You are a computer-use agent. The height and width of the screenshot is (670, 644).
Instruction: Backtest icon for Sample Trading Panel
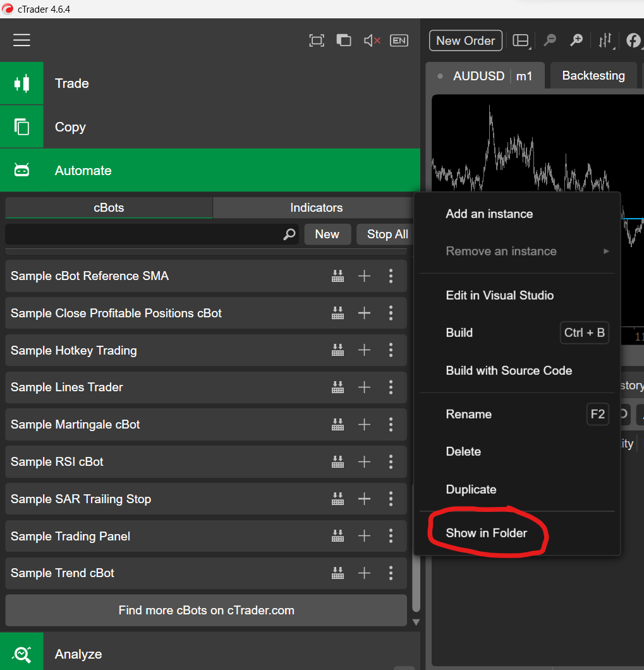click(x=337, y=536)
